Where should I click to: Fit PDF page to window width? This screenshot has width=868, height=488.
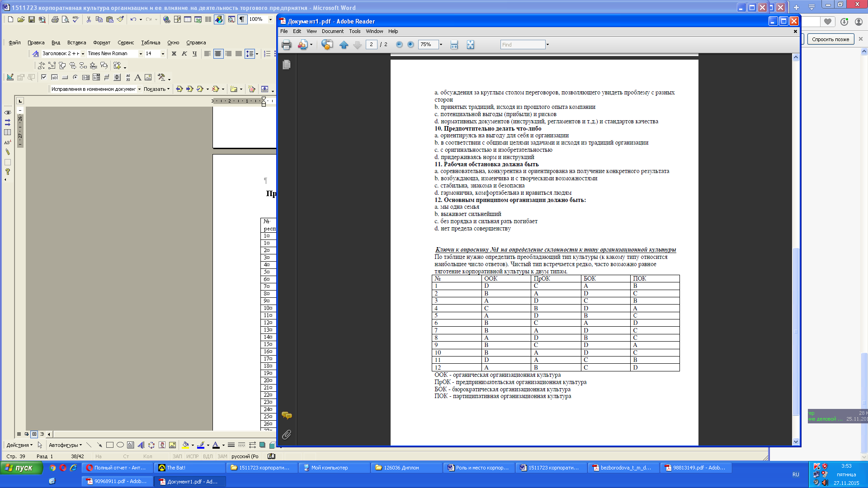[454, 45]
